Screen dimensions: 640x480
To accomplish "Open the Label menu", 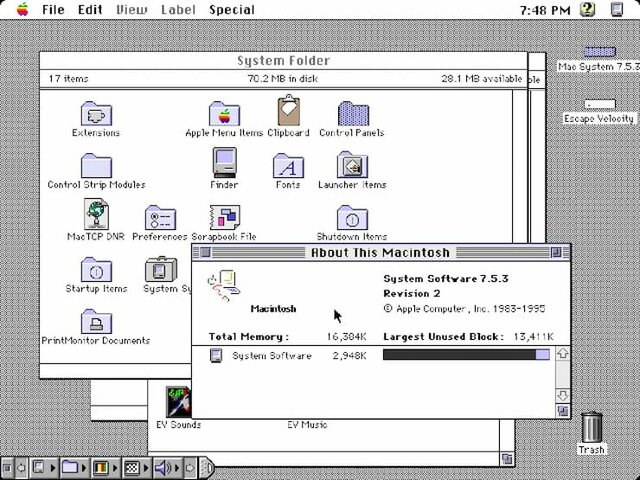I will coord(178,9).
